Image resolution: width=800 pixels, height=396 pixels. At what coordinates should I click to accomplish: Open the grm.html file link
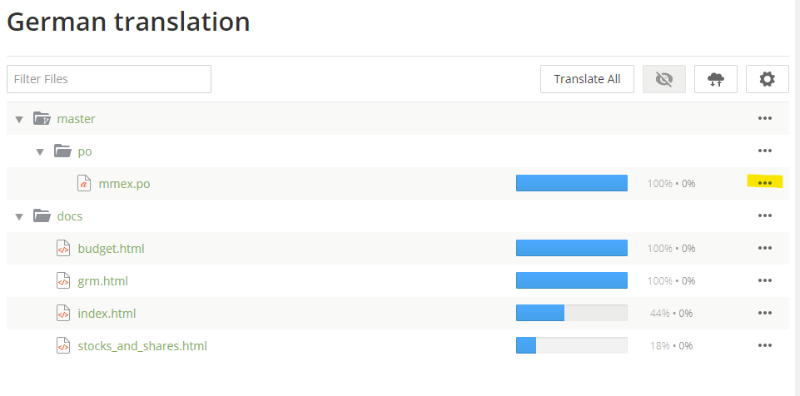(x=103, y=281)
